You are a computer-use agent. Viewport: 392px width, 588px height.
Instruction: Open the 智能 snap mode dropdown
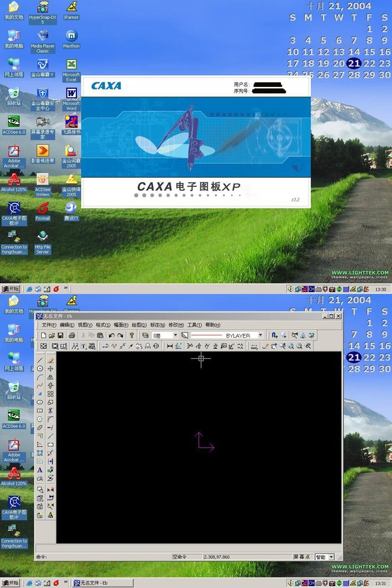click(x=331, y=557)
